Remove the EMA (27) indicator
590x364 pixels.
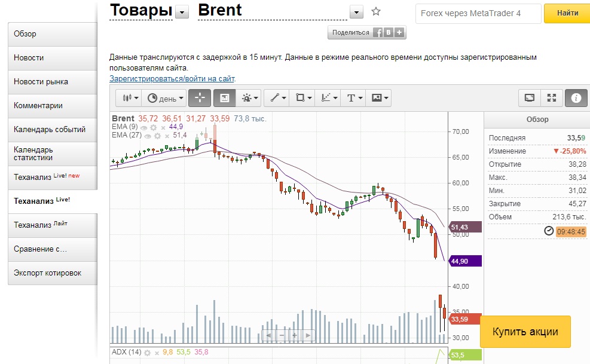pos(167,136)
